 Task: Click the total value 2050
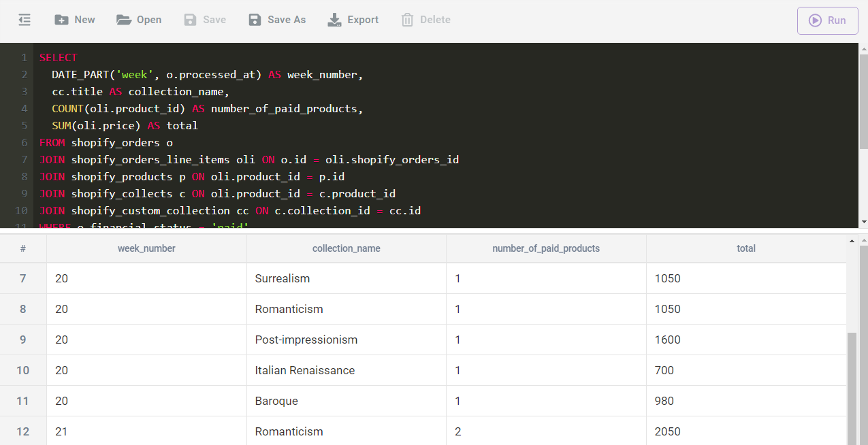(667, 431)
